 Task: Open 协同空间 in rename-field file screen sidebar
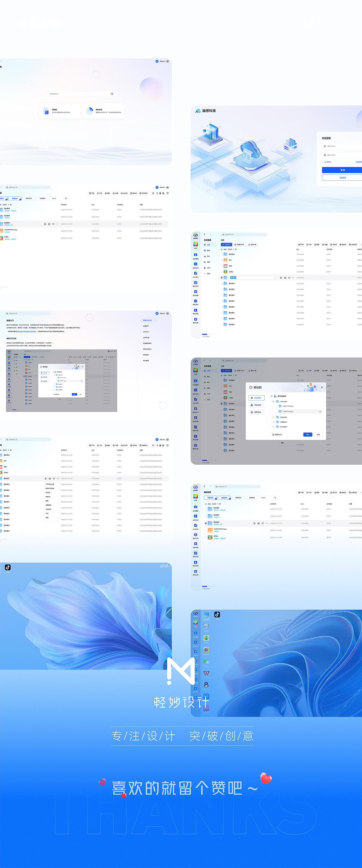(195, 265)
